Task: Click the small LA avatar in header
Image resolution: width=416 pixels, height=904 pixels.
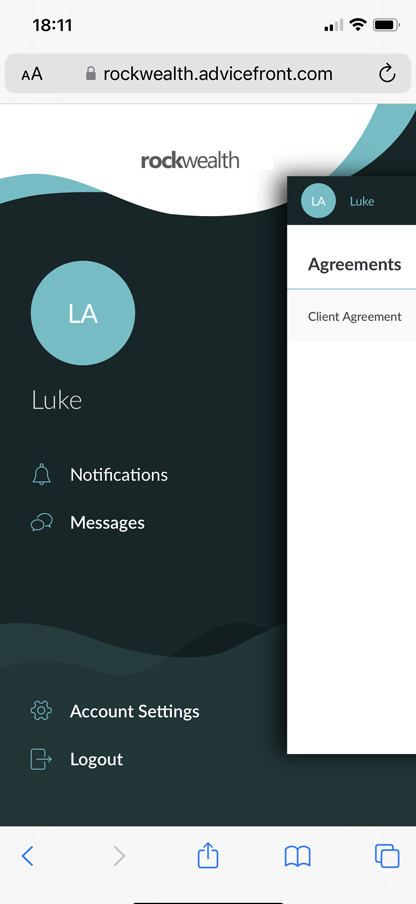Action: pos(318,201)
